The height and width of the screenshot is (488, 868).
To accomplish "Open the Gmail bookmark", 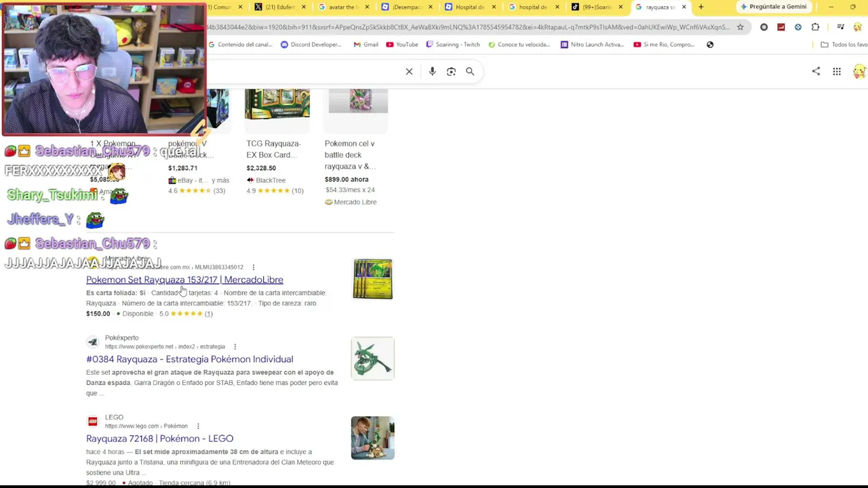I will click(x=366, y=45).
